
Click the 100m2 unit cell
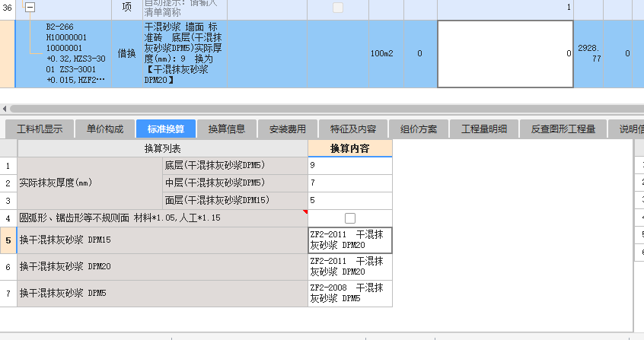tap(387, 54)
